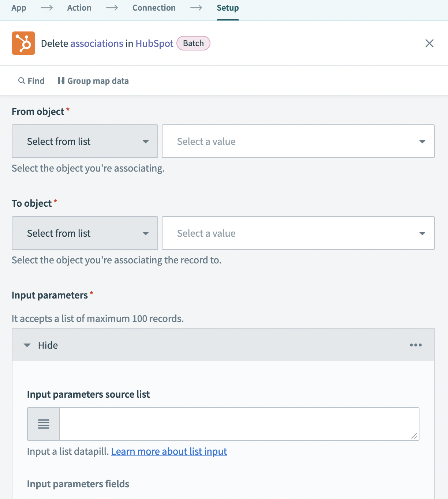448x499 pixels.
Task: Switch to the Action step tab
Action: point(79,8)
